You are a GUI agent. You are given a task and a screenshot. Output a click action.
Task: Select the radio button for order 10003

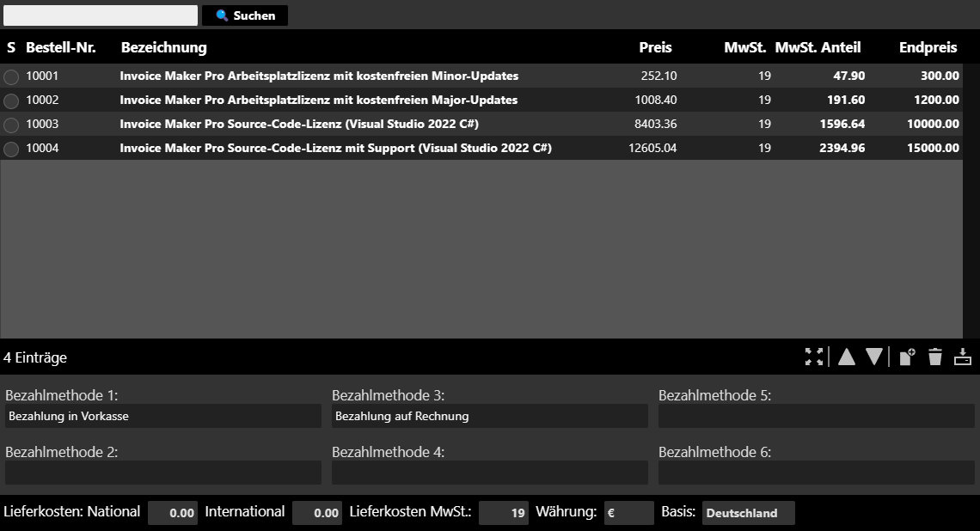point(11,125)
